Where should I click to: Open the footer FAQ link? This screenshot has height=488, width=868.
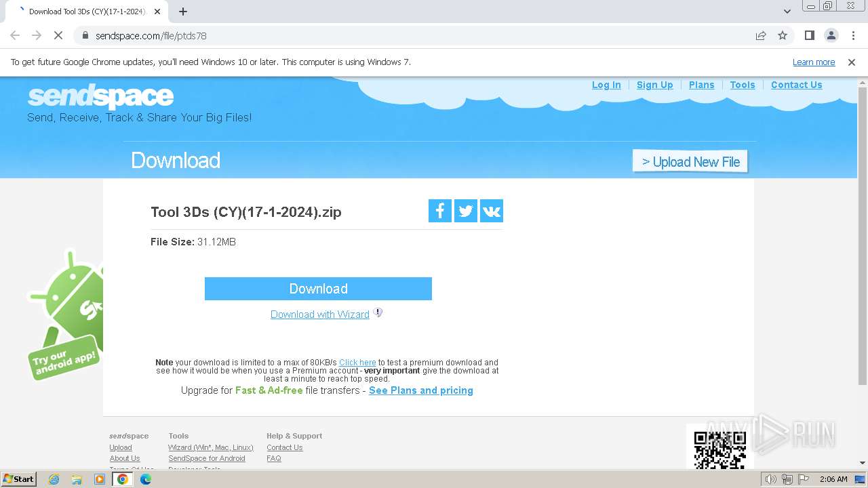coord(274,458)
